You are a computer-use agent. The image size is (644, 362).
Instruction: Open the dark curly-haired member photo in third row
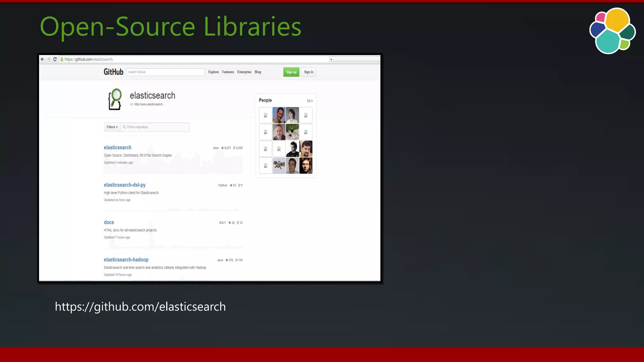[x=292, y=149]
